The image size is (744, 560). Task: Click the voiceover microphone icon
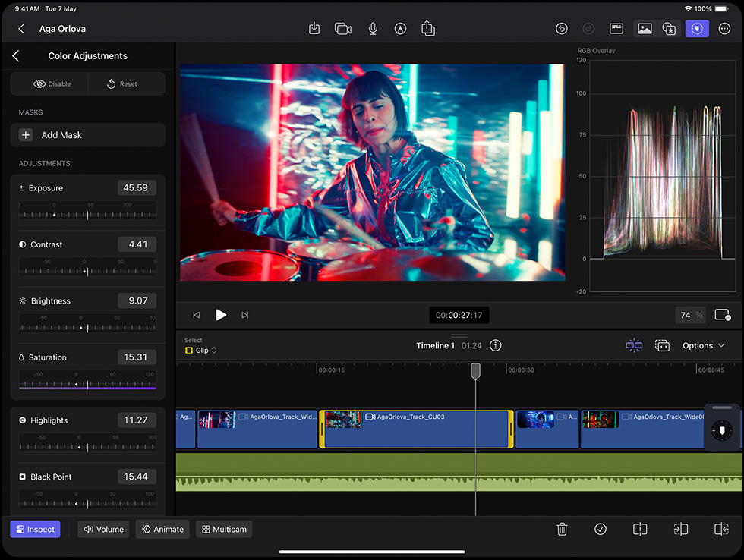[x=373, y=29]
